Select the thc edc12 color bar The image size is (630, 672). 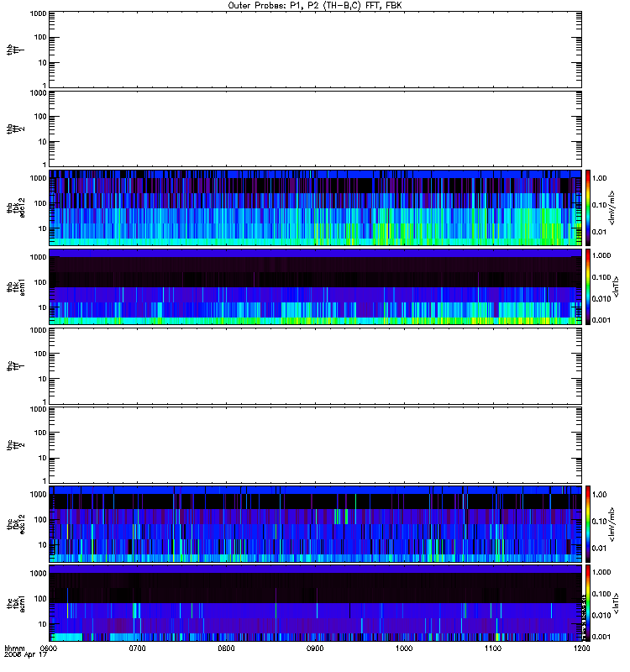coord(588,524)
